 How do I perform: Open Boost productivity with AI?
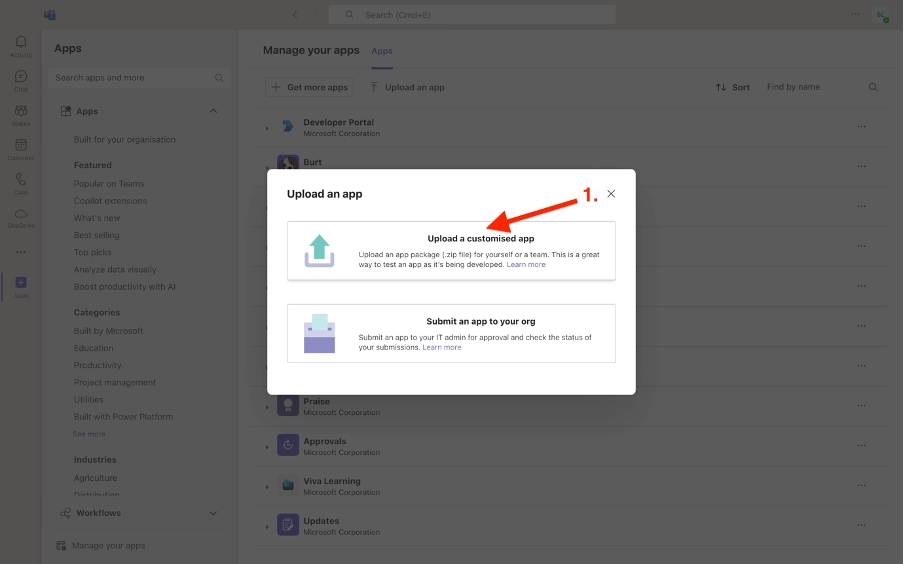click(125, 287)
